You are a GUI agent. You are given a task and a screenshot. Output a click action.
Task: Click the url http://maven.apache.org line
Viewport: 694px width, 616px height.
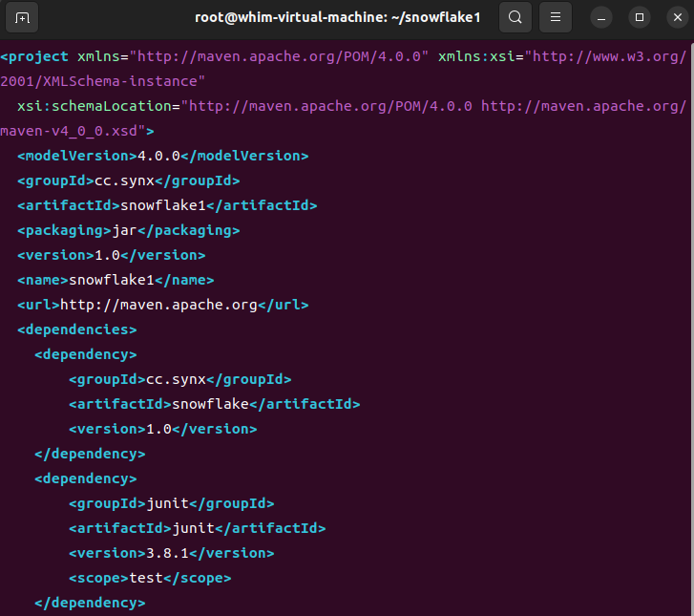tap(163, 305)
